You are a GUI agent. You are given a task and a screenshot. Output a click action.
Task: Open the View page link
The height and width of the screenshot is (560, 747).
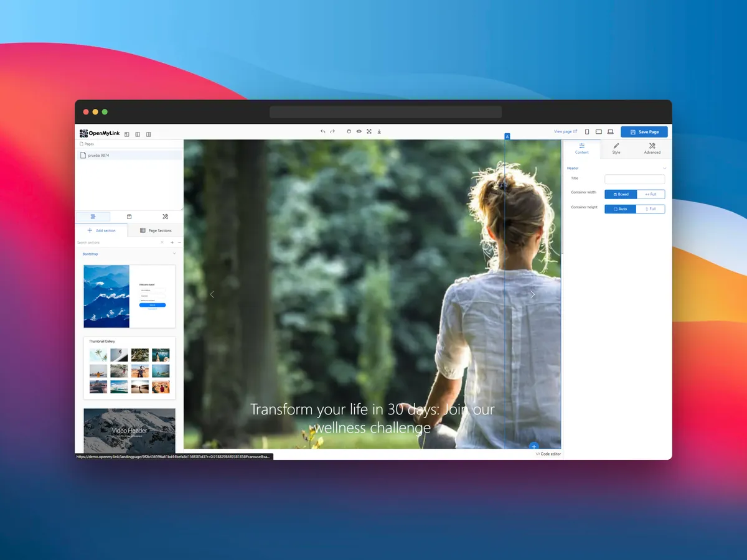tap(565, 132)
